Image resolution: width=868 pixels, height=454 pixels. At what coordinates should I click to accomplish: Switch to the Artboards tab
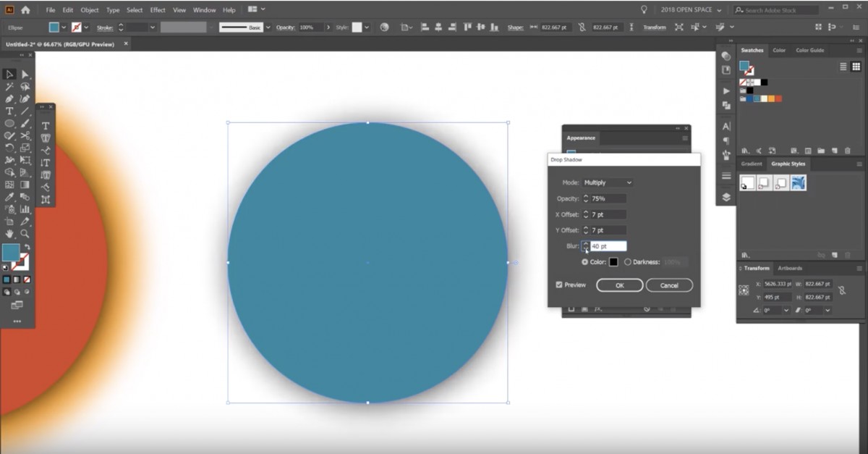[789, 268]
